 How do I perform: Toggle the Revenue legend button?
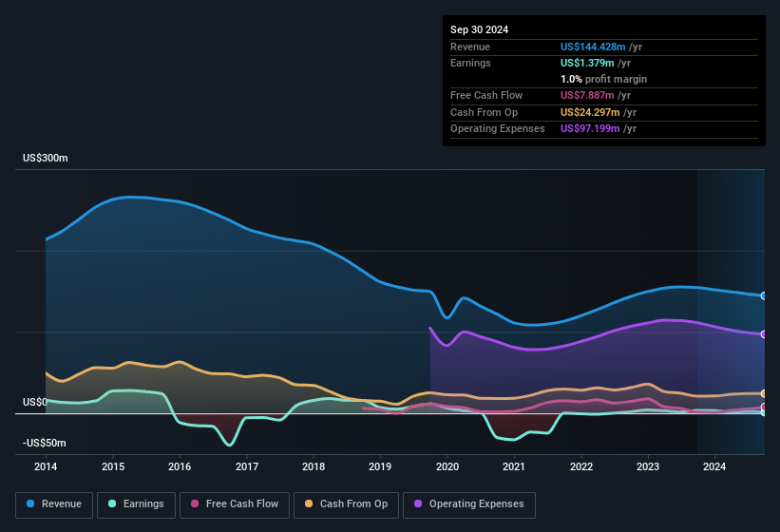point(55,503)
